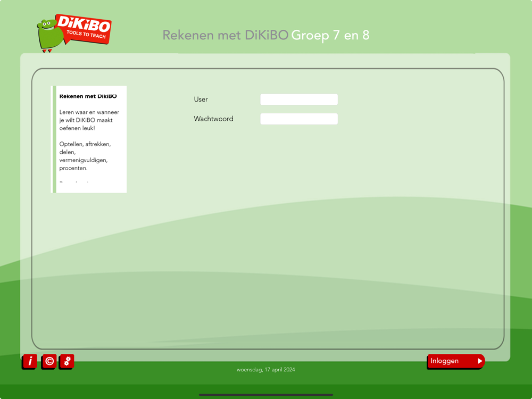Click the copyright symbol button
Screen dimensions: 532x399
tap(49, 361)
